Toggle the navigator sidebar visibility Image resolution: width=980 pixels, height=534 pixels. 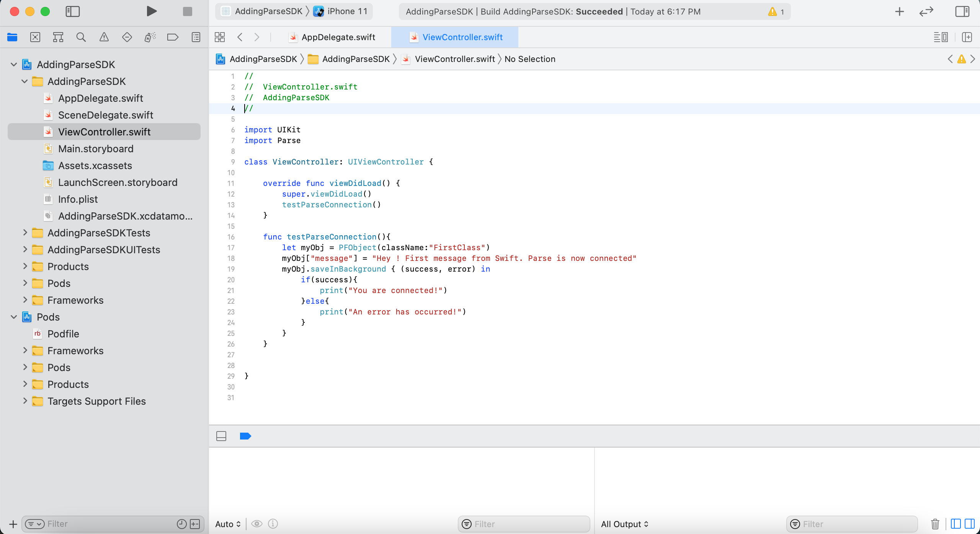tap(73, 11)
